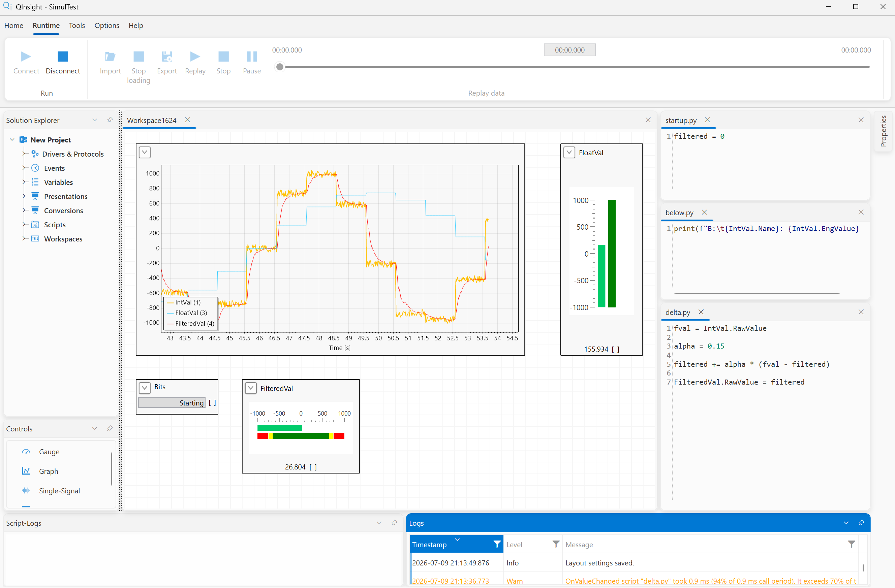Select the Graph control icon

pyautogui.click(x=26, y=471)
